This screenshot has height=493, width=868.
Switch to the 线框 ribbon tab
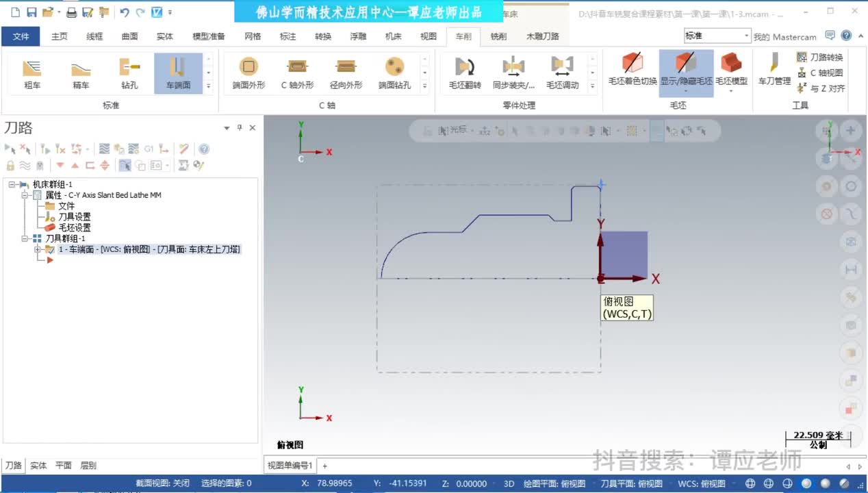pyautogui.click(x=94, y=36)
